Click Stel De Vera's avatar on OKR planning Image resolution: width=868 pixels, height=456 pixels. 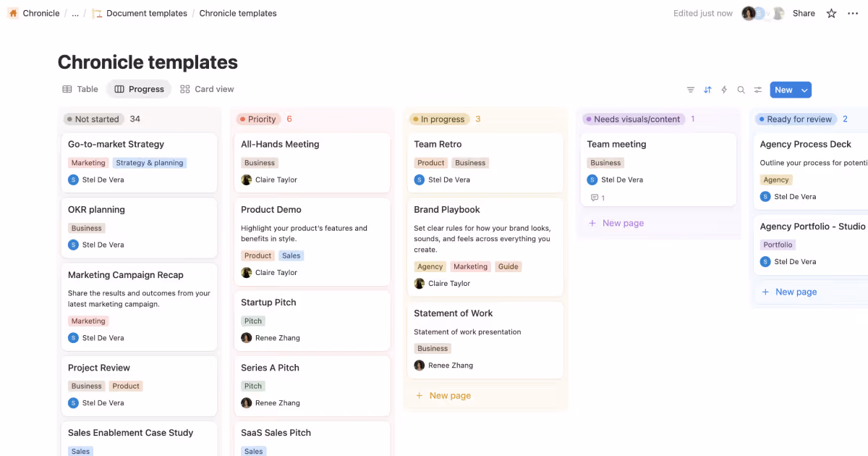(x=72, y=245)
